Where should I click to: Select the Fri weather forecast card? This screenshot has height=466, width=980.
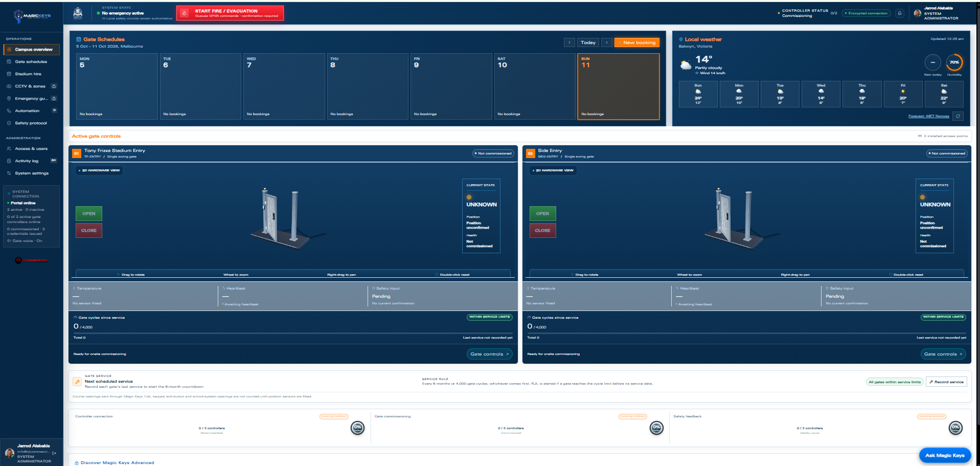coord(903,94)
